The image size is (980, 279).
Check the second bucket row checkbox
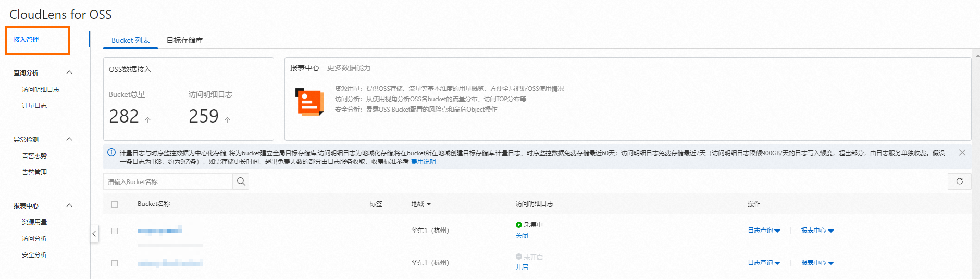click(115, 263)
